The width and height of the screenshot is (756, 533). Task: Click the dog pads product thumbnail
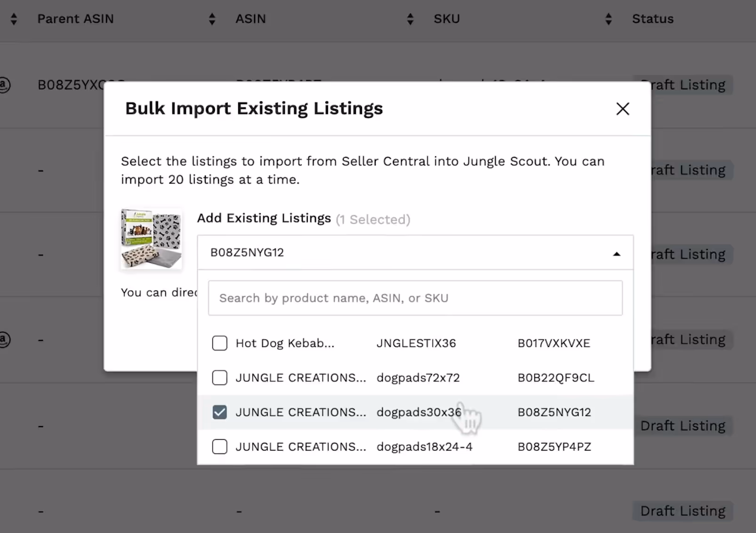151,239
